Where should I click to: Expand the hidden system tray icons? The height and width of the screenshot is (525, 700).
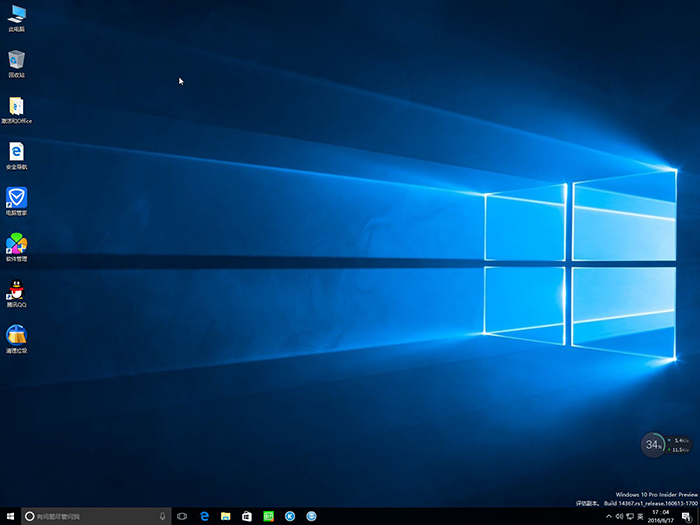click(609, 516)
